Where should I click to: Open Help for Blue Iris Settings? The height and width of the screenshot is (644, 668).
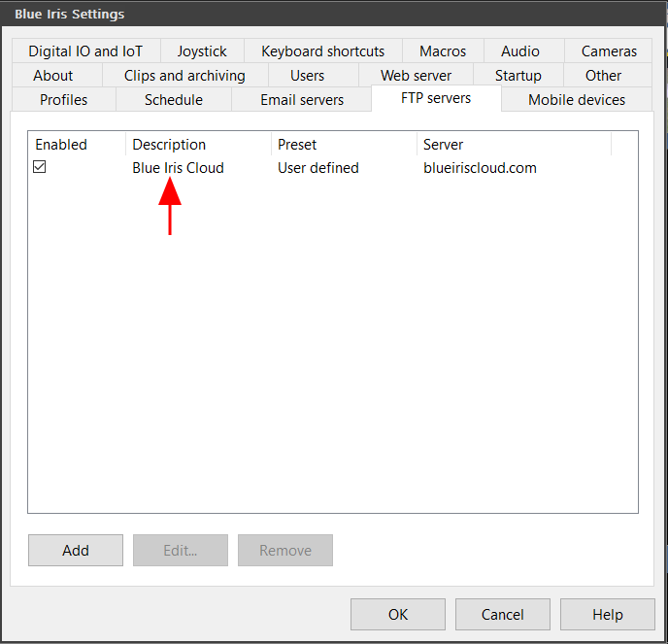coord(608,614)
